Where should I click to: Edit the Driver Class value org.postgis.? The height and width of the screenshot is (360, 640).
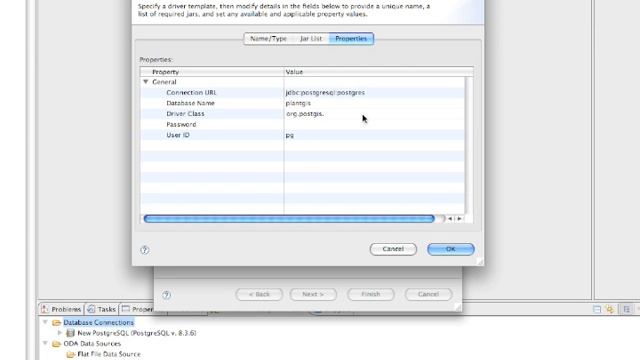pos(304,114)
